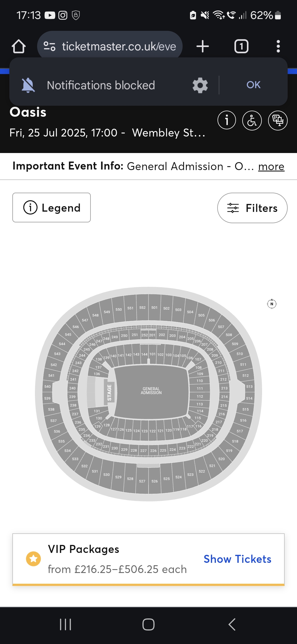The image size is (297, 644).
Task: Open the Filters panel
Action: (x=252, y=208)
